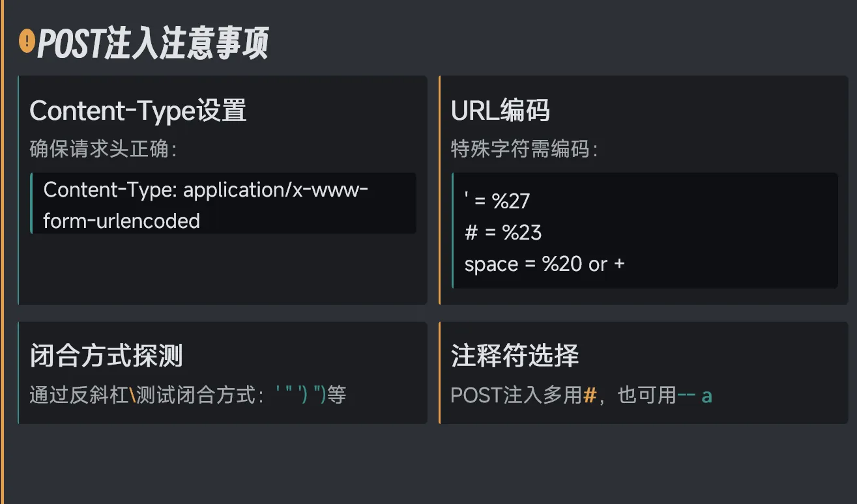Click the orange backslash character
The image size is (857, 504).
(132, 395)
